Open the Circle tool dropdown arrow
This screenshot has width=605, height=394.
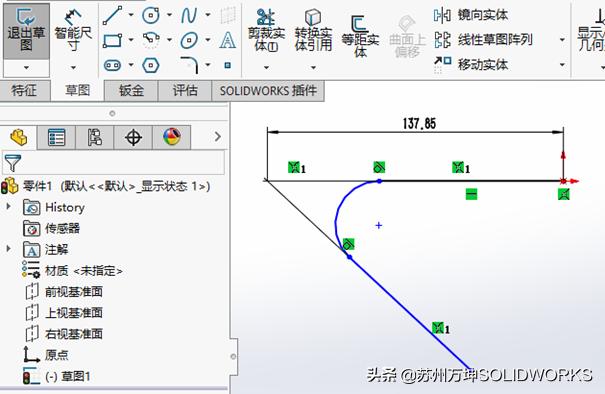pos(169,15)
